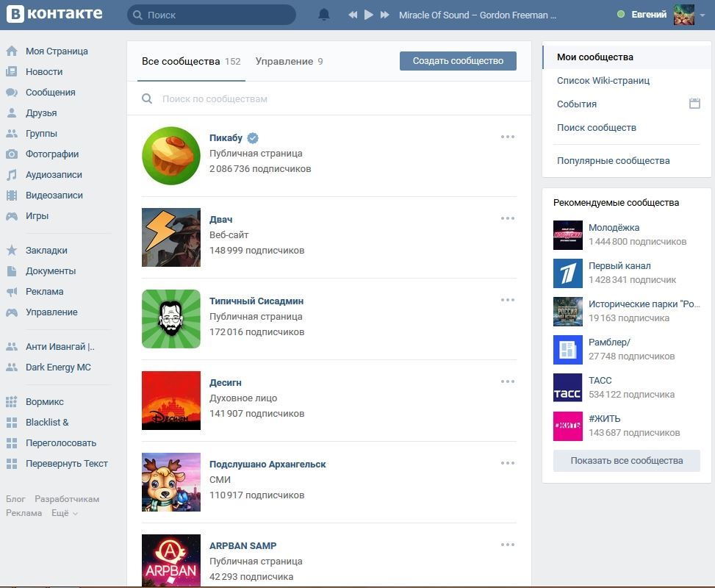Click the Игры gamepad icon

pyautogui.click(x=12, y=216)
